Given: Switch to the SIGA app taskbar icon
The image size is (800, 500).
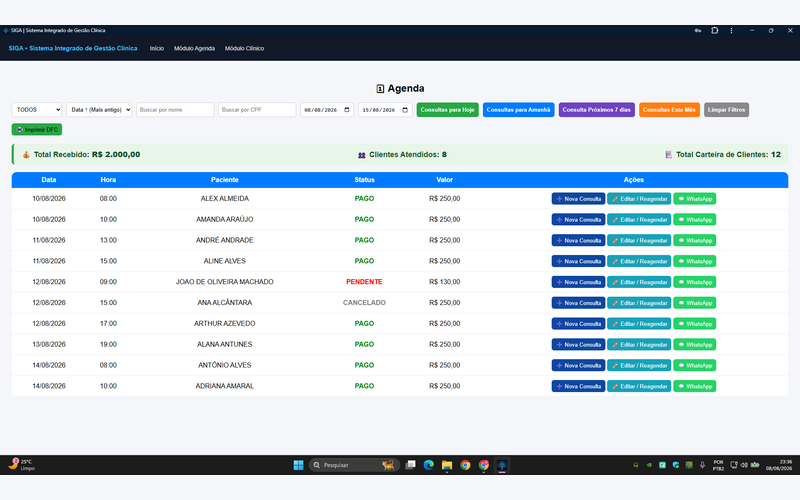Looking at the screenshot, I should [502, 465].
